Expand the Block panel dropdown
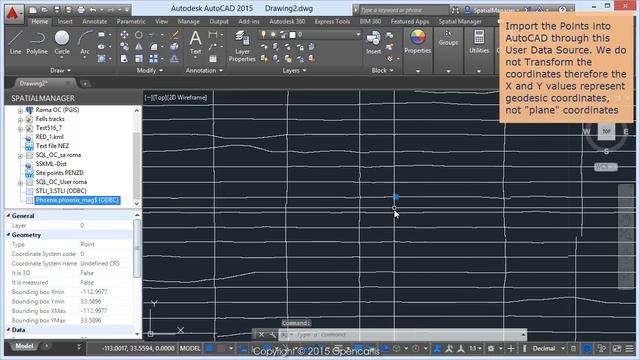640x360 pixels. (382, 70)
